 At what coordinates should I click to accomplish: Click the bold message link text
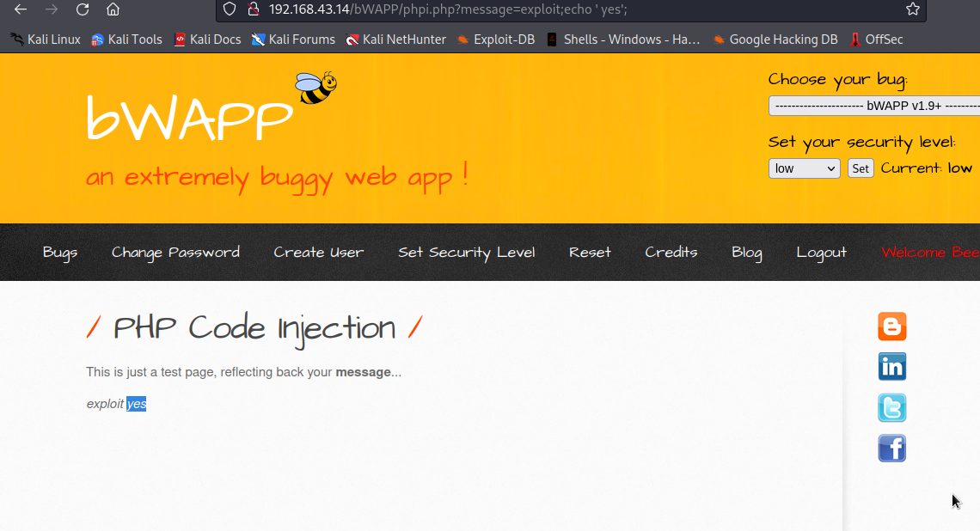click(363, 372)
